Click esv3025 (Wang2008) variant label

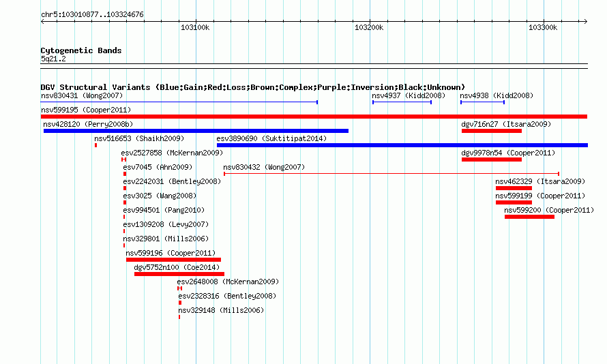(160, 196)
